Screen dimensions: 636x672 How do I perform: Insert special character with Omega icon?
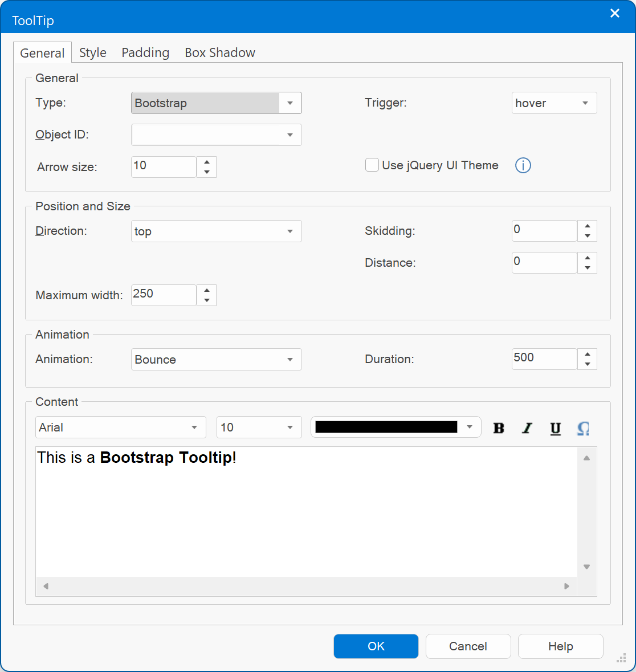click(584, 427)
